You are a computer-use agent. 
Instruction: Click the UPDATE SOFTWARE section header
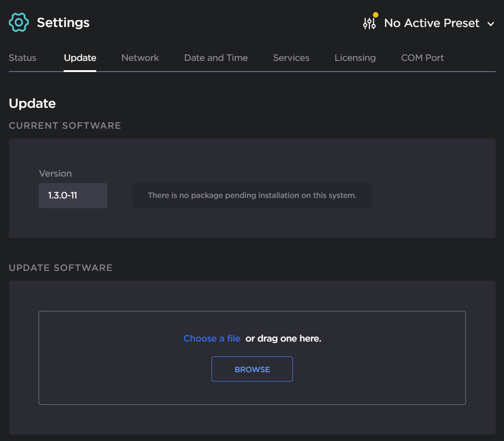tap(60, 268)
